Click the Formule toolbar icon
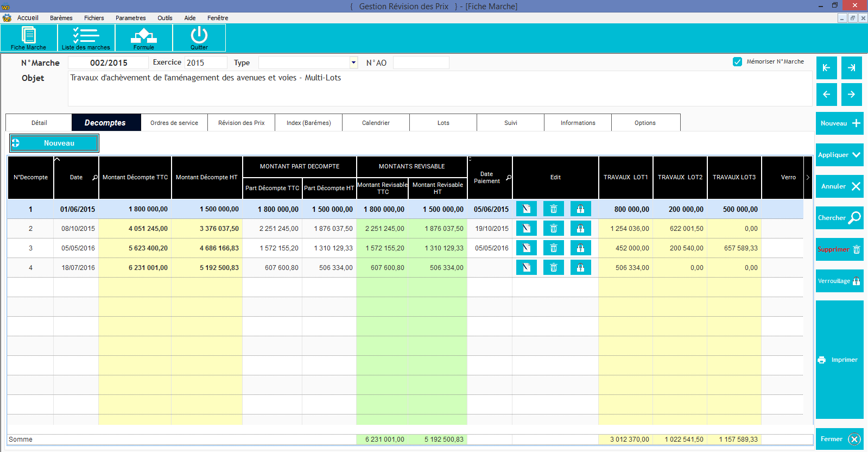The image size is (868, 452). tap(143, 37)
